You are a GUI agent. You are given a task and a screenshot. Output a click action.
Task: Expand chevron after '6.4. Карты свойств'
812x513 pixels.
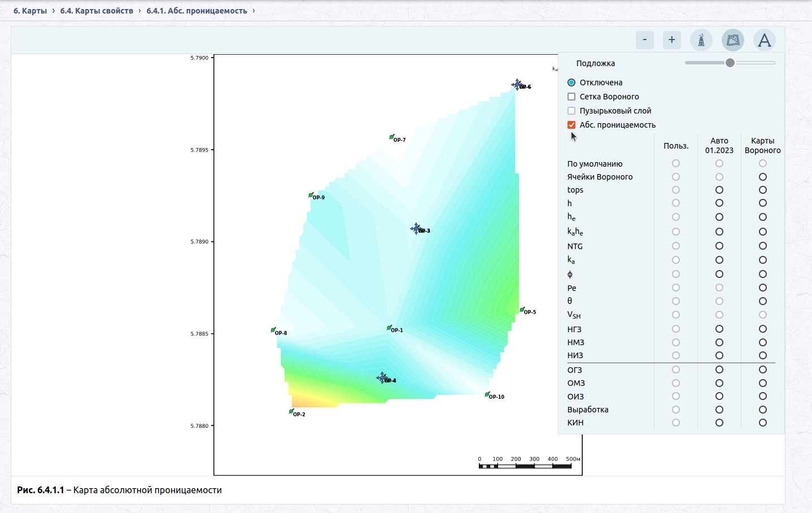(139, 11)
